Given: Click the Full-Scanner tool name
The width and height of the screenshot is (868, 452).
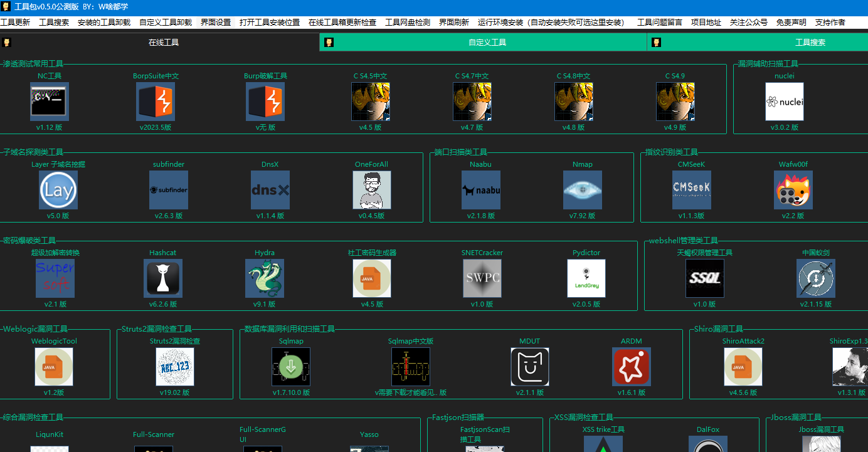Looking at the screenshot, I should pyautogui.click(x=154, y=434).
